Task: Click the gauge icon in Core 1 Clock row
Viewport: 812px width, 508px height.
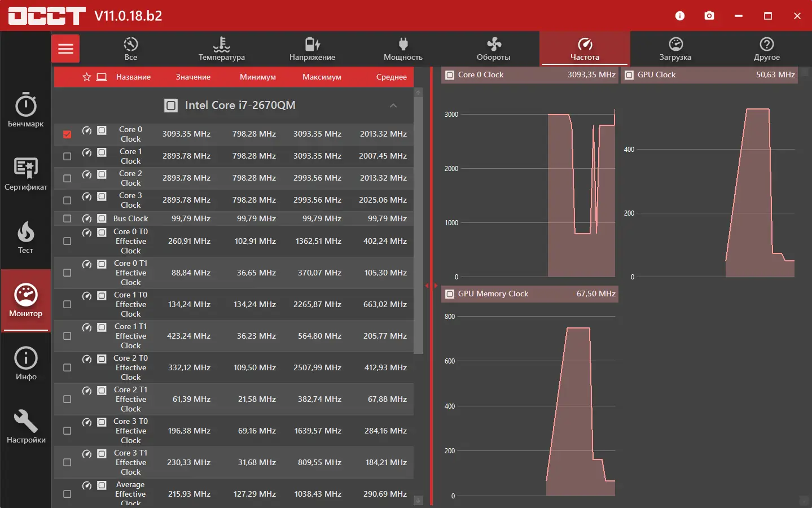Action: pos(87,152)
